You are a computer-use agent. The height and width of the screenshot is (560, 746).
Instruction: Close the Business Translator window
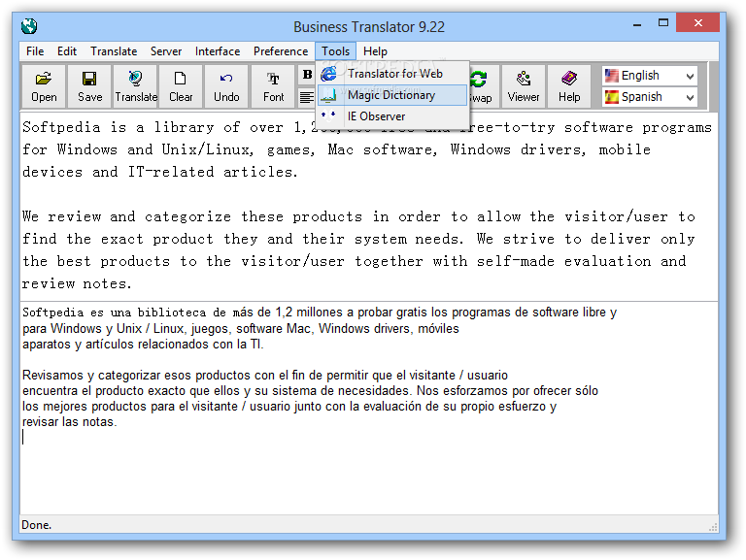(698, 23)
